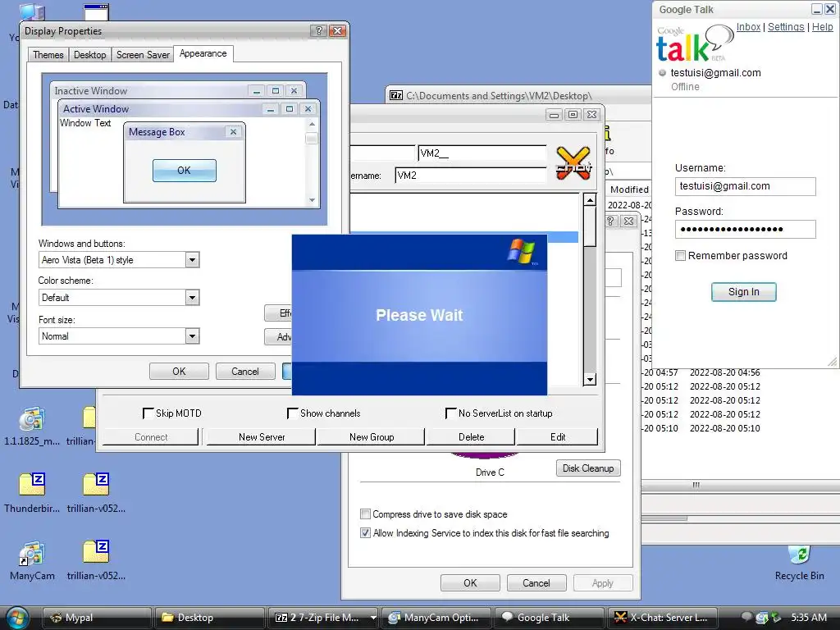Select the Appearance tab

(203, 53)
